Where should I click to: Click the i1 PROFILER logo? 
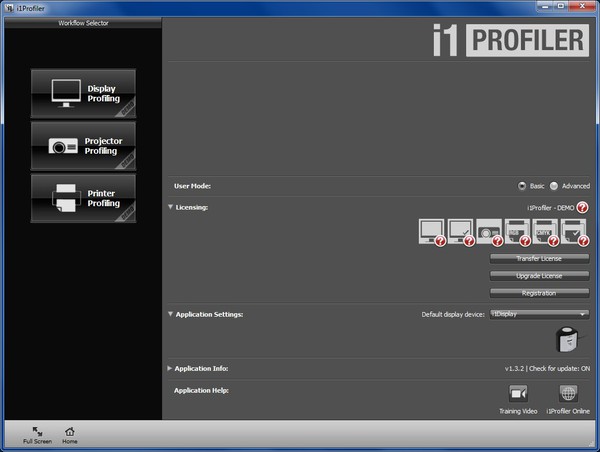point(511,40)
